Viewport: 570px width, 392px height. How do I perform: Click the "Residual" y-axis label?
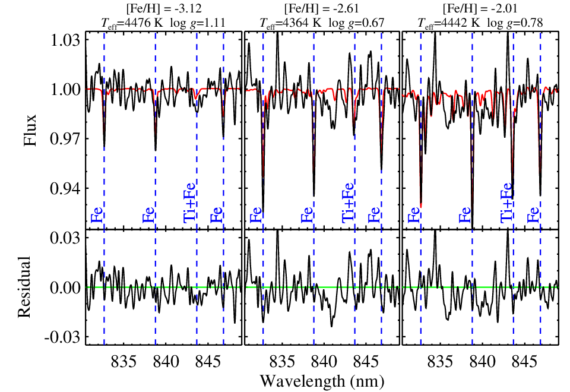click(x=24, y=286)
